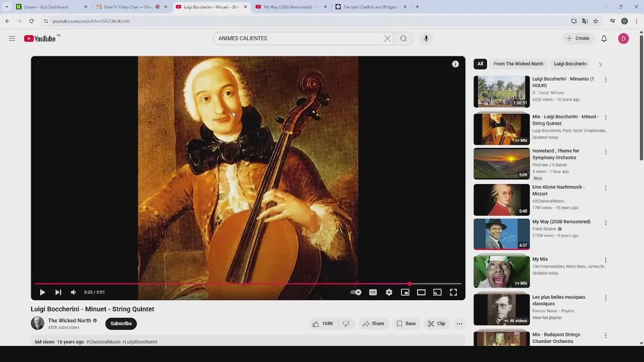
Task: Open options for My Way (2008 Remastered)
Action: click(606, 222)
